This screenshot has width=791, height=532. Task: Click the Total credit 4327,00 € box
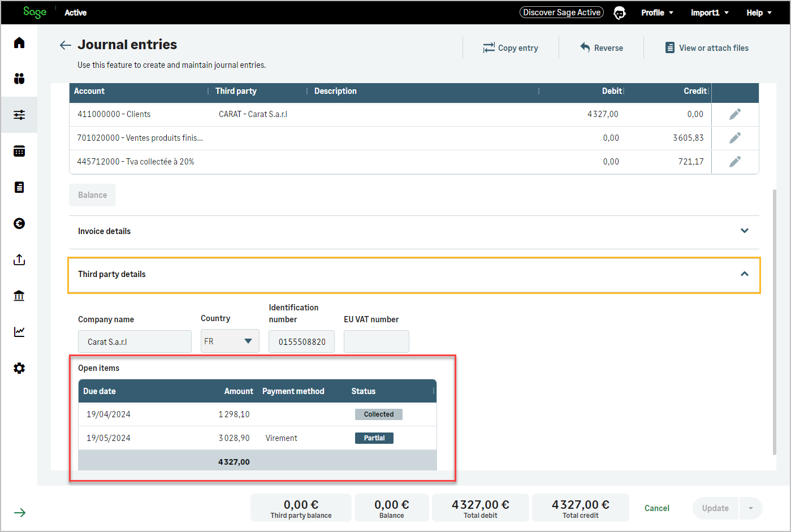[x=581, y=508]
